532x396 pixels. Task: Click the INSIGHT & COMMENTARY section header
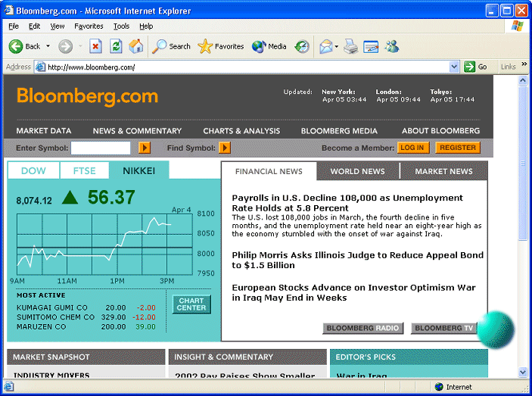click(247, 357)
